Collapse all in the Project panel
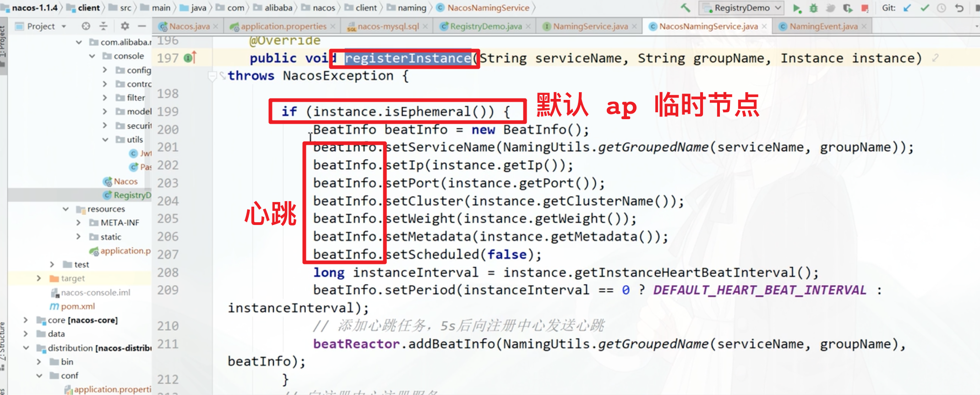This screenshot has height=395, width=980. coord(103,26)
